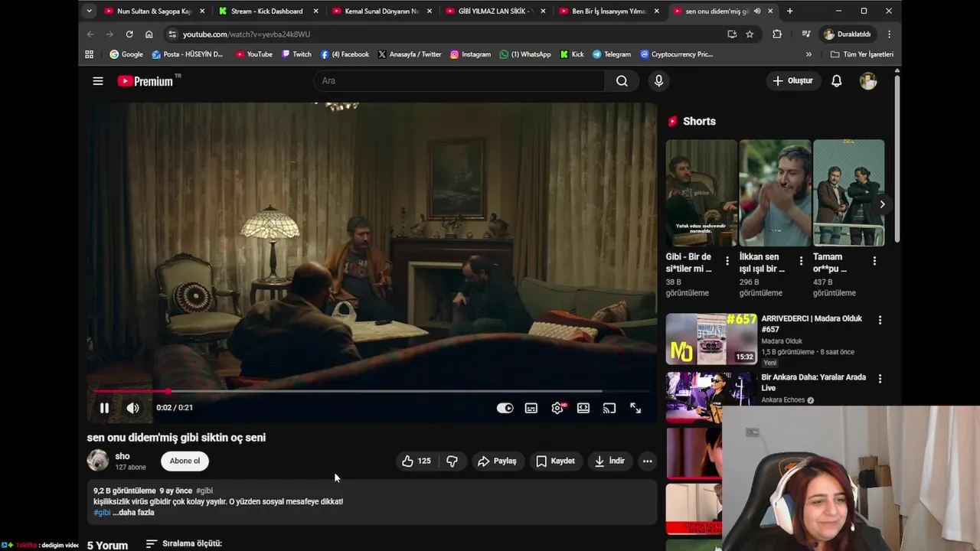Seek on the video progress bar
Image resolution: width=980 pixels, height=551 pixels.
click(371, 391)
